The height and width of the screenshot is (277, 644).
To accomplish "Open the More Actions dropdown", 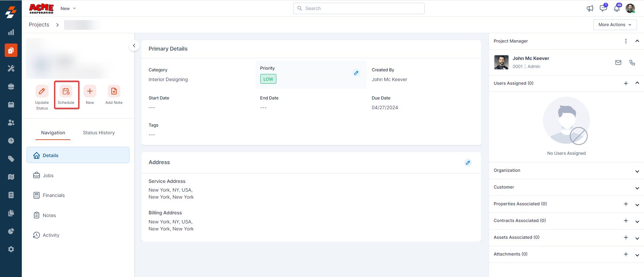I will tap(615, 25).
